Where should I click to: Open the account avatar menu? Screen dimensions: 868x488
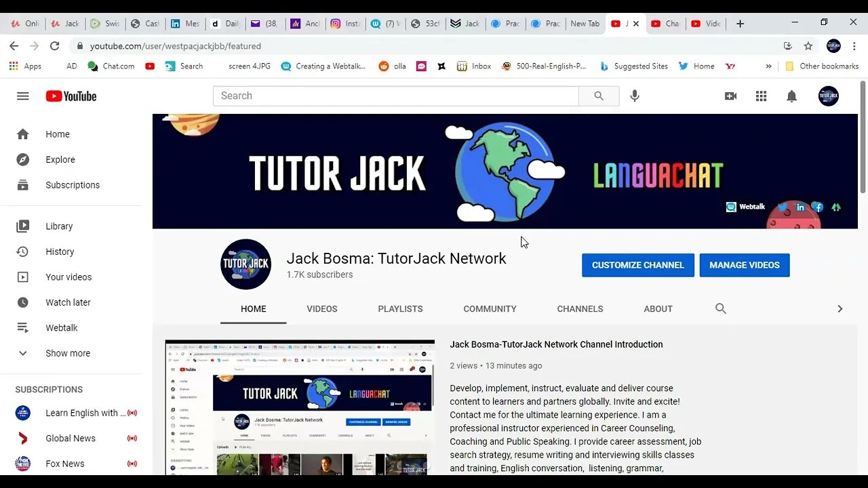pyautogui.click(x=829, y=96)
